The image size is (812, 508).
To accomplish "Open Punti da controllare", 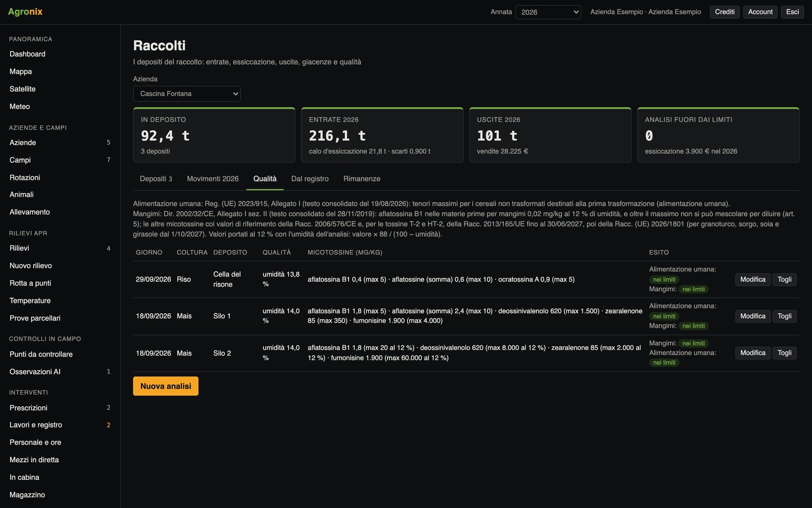I will [x=60, y=354].
